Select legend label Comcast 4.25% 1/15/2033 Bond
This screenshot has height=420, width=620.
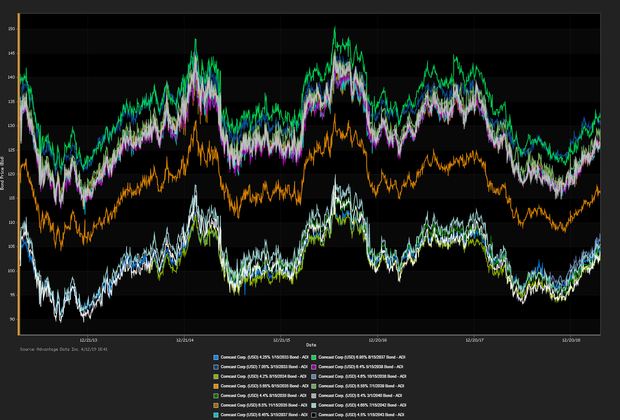264,357
